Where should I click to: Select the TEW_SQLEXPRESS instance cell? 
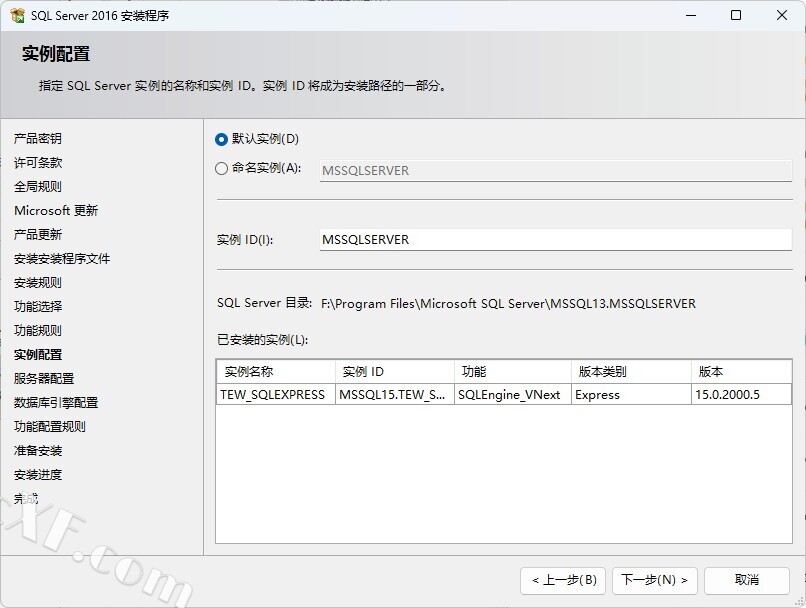[276, 395]
